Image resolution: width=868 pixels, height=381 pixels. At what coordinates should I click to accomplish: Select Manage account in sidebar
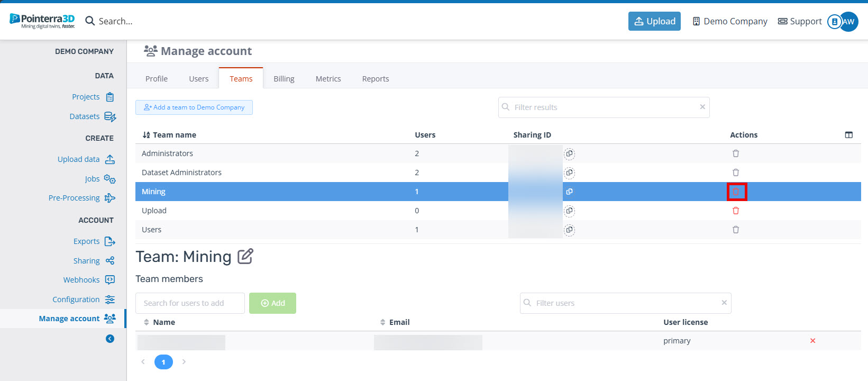pos(69,319)
